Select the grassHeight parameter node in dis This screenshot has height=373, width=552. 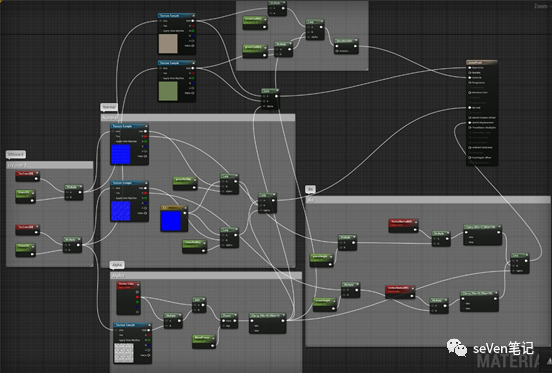[x=321, y=260]
